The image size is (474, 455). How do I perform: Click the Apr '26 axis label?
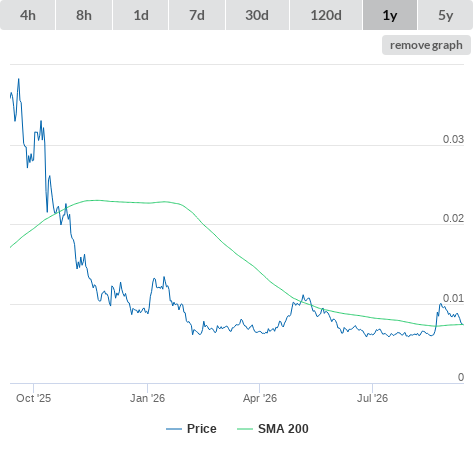[260, 398]
